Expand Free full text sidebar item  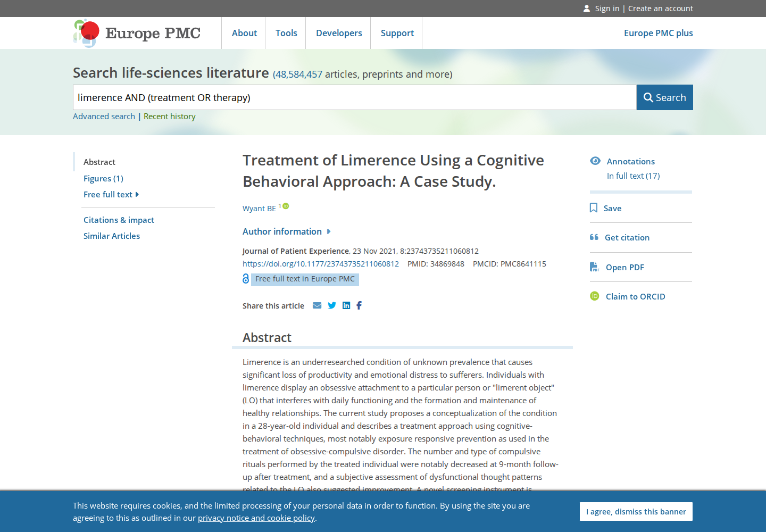coord(111,195)
